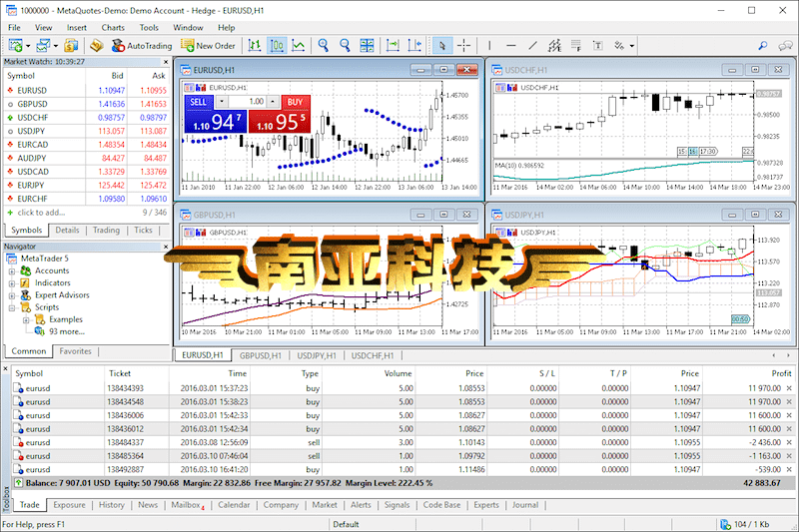This screenshot has width=799, height=532.
Task: Expand the profiles dropdown arrow
Action: 56,46
